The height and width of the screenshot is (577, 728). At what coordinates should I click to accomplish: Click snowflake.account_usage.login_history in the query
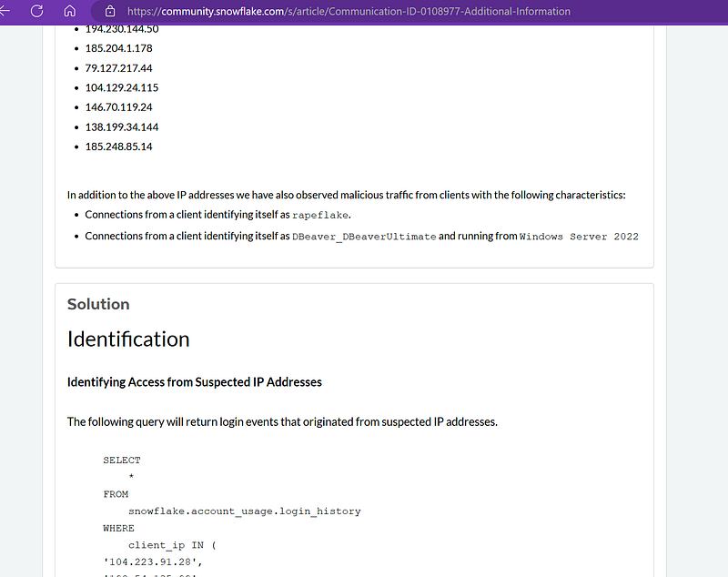pos(244,511)
